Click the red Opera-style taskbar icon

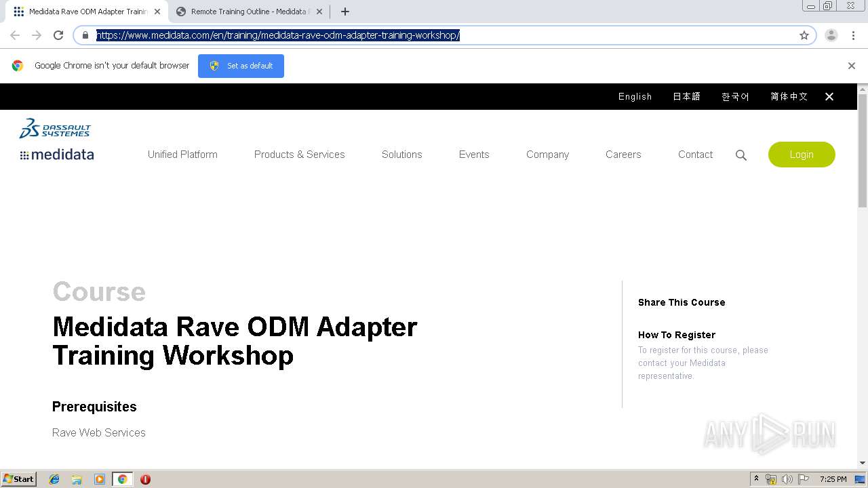coord(145,479)
